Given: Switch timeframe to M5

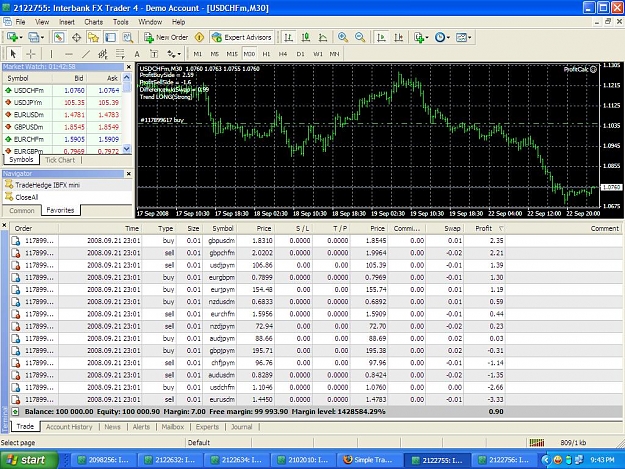Looking at the screenshot, I should pos(214,54).
